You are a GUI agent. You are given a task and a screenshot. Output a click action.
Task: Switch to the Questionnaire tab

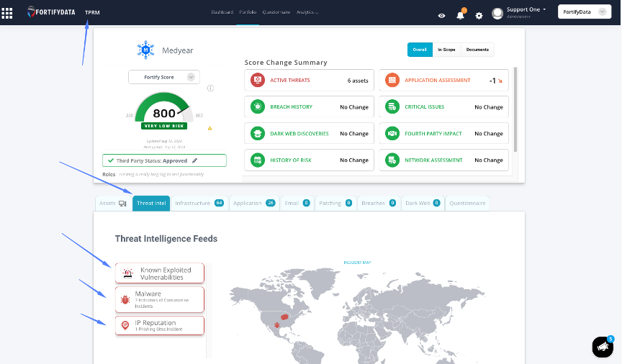pos(467,203)
